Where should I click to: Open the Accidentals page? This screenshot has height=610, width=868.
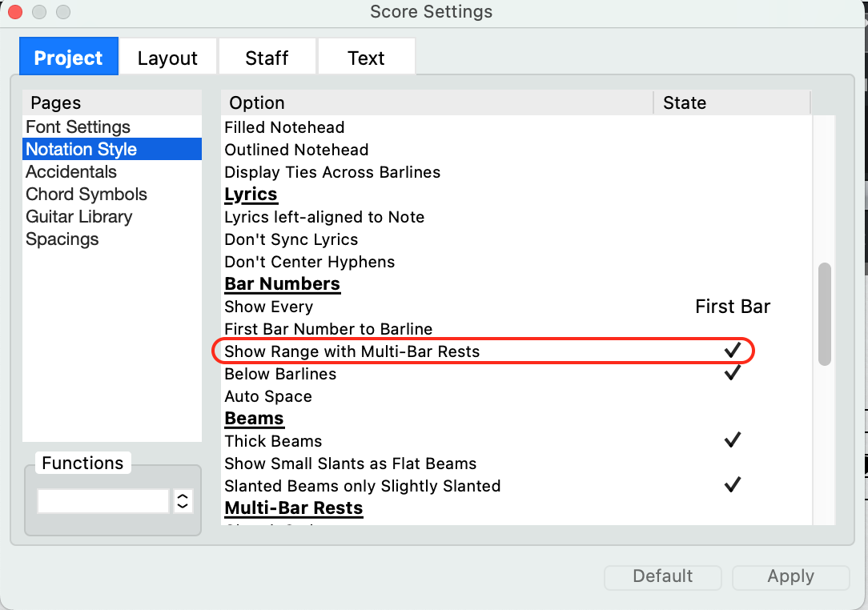tap(71, 172)
